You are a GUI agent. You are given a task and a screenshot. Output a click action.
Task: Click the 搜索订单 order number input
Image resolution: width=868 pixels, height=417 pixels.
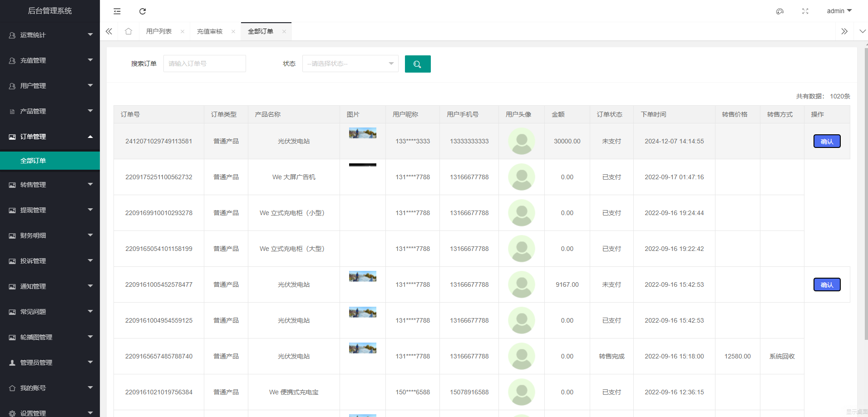pyautogui.click(x=204, y=64)
